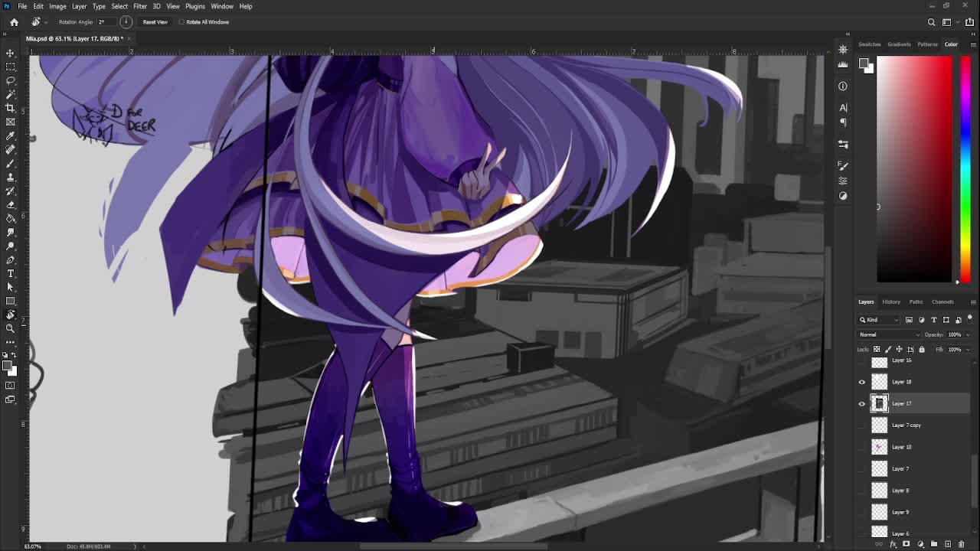Toggle the layer filtering on/off switch
The height and width of the screenshot is (551, 980).
tap(970, 318)
